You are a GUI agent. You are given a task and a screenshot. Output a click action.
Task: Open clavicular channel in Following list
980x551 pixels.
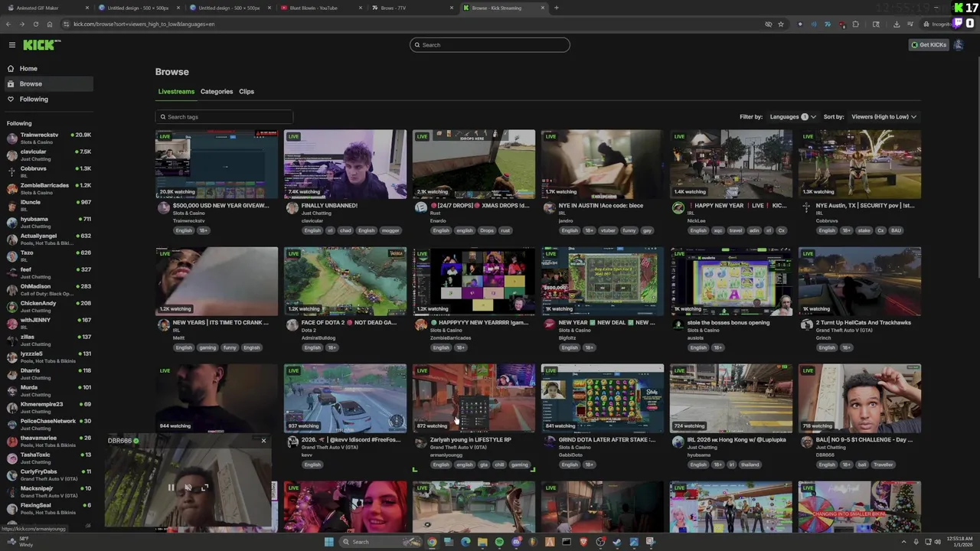(x=49, y=155)
